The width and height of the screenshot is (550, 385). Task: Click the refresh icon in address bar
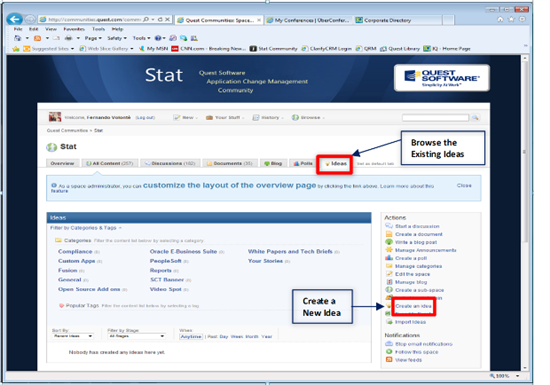point(161,20)
